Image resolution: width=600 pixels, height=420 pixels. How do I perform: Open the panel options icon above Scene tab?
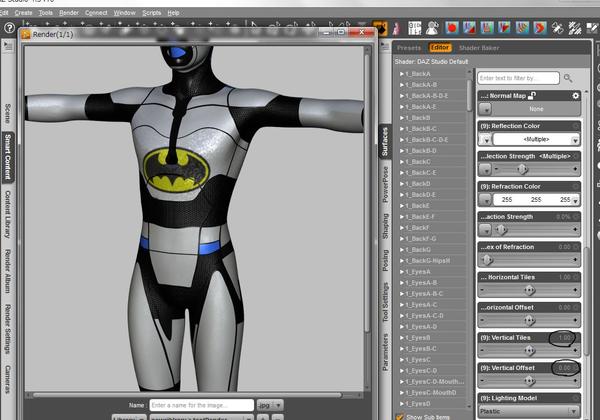8,46
